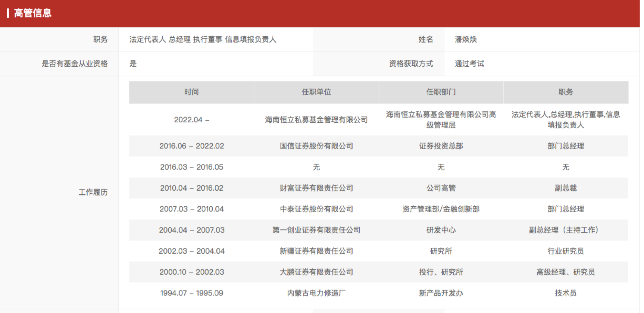Click the 公司高管 department cell
644x313 pixels.
pos(441,188)
